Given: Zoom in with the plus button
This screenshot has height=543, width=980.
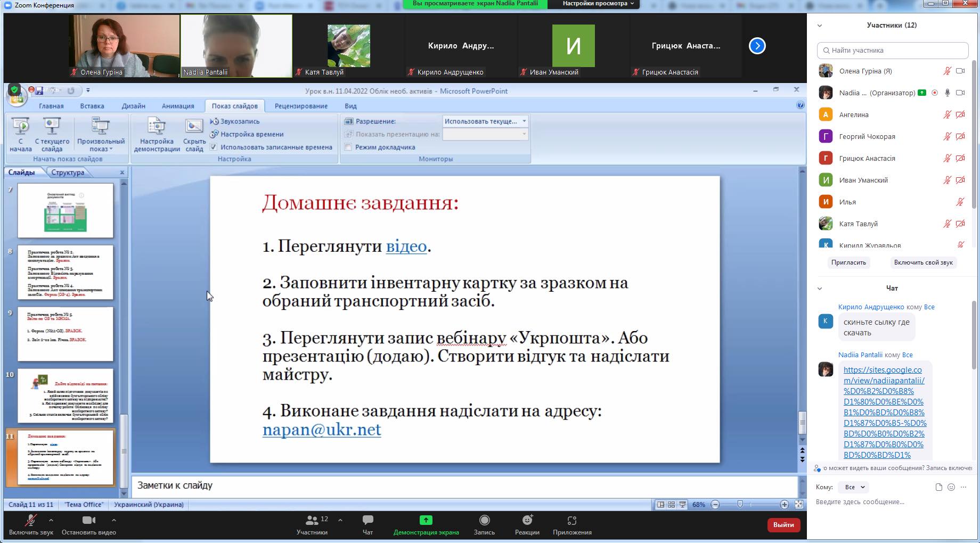Looking at the screenshot, I should (784, 504).
